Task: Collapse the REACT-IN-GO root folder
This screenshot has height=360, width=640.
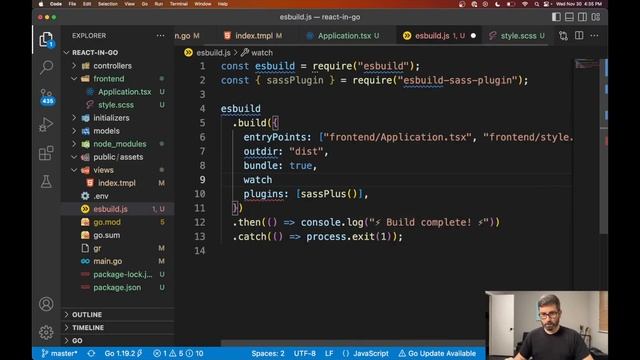Action: tap(95, 53)
